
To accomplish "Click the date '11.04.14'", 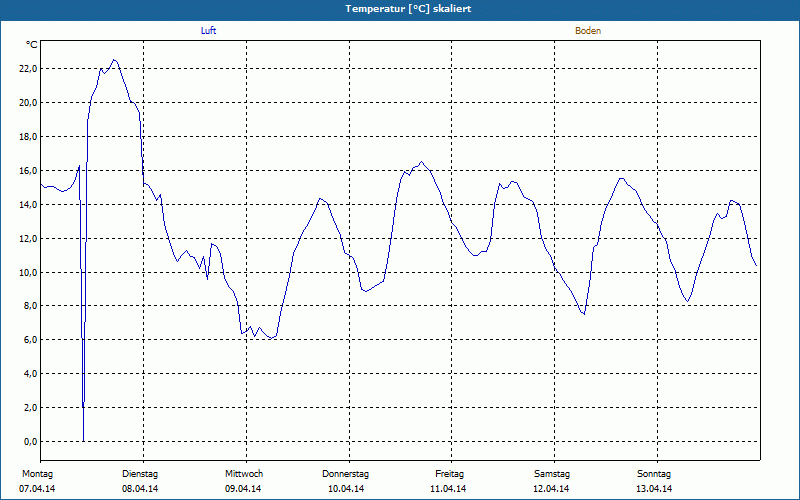I will pos(448,489).
